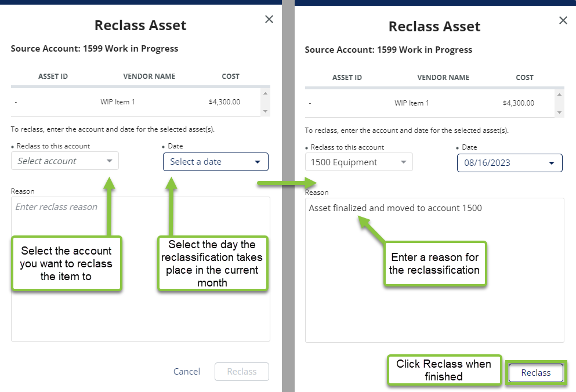Click the empty Enter reclass reason box
The image size is (576, 392).
coord(141,269)
